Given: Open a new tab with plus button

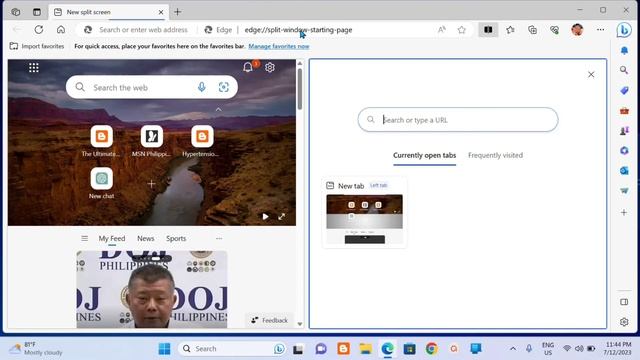Looking at the screenshot, I should (x=178, y=12).
